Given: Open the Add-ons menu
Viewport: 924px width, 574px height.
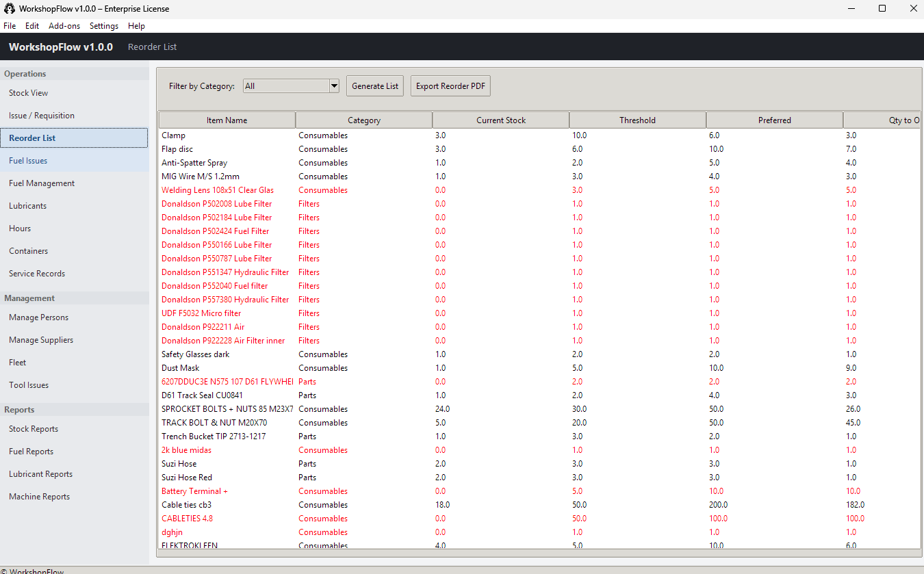Looking at the screenshot, I should (64, 25).
